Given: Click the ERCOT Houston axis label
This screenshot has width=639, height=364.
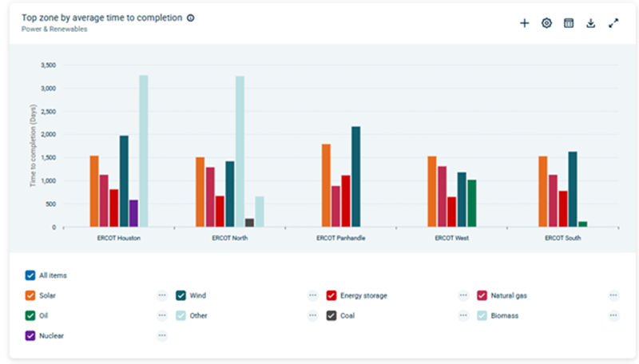Looking at the screenshot, I should tap(119, 238).
